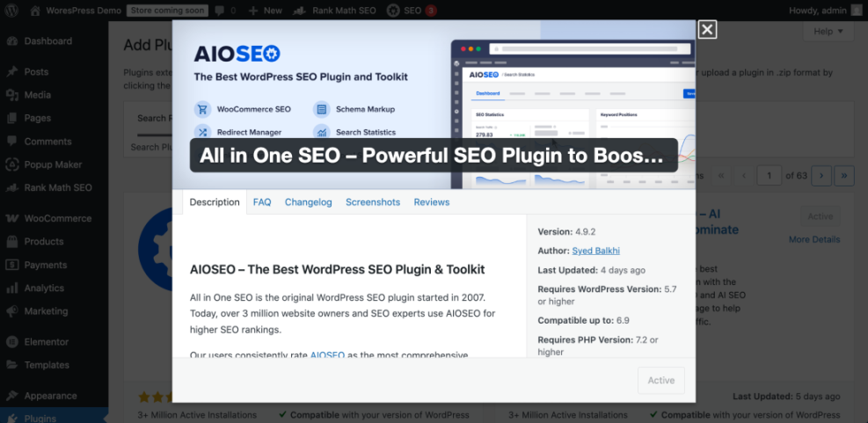Click the WordPress logo in admin bar
Image resolution: width=868 pixels, height=423 pixels.
[x=11, y=10]
